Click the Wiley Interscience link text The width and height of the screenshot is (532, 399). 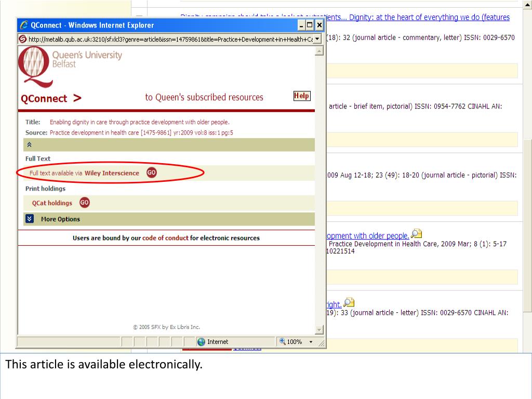pos(112,173)
